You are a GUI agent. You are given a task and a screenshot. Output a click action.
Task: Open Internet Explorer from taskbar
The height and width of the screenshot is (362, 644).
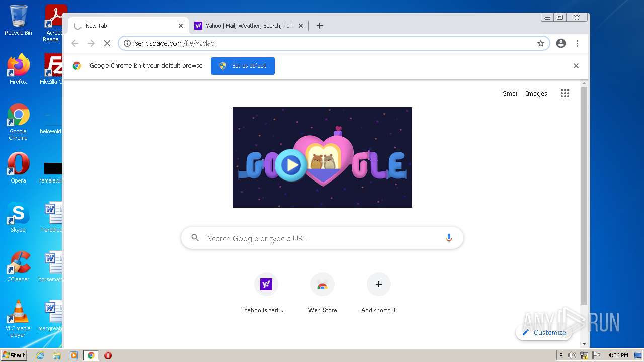tap(40, 355)
